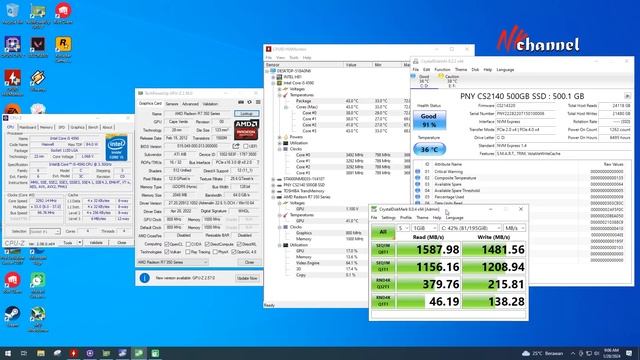Screen dimensions: 640x360
Task: Click the next-disk arrow in CrystalDiskInfo
Action: tap(627, 96)
